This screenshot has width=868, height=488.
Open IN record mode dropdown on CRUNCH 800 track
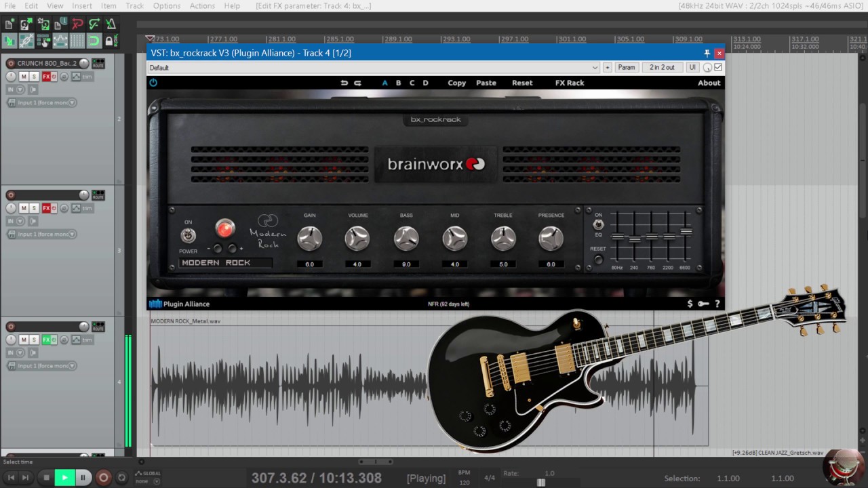pyautogui.click(x=15, y=89)
